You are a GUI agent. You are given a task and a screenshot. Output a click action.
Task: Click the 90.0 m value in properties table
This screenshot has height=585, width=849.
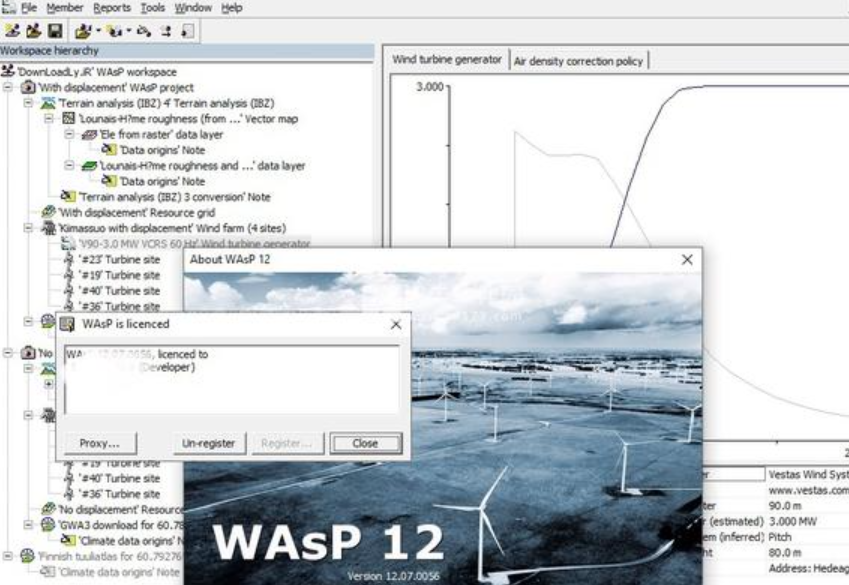(785, 506)
